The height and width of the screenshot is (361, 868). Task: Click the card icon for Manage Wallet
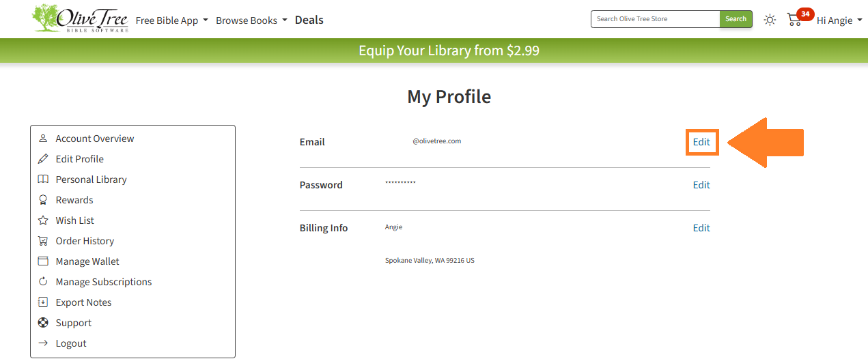[43, 261]
